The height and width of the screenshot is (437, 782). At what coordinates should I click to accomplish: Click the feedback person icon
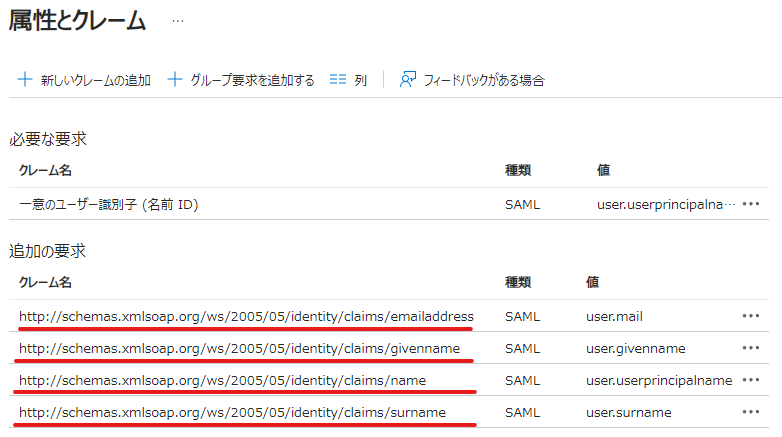[x=407, y=79]
